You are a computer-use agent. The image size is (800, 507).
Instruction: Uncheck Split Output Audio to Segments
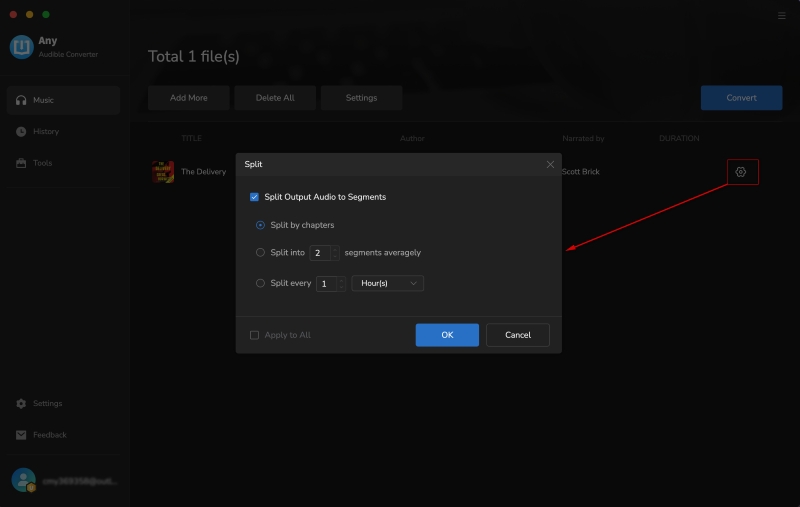[x=254, y=197]
